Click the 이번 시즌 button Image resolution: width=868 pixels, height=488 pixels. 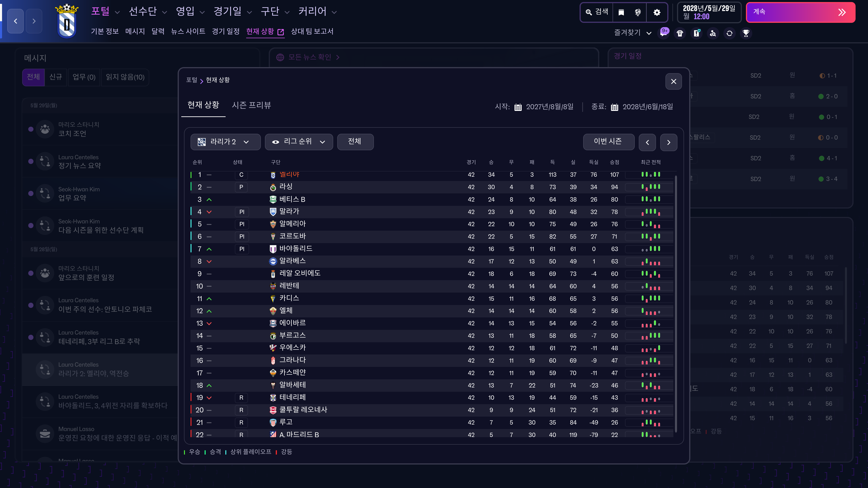(x=608, y=142)
